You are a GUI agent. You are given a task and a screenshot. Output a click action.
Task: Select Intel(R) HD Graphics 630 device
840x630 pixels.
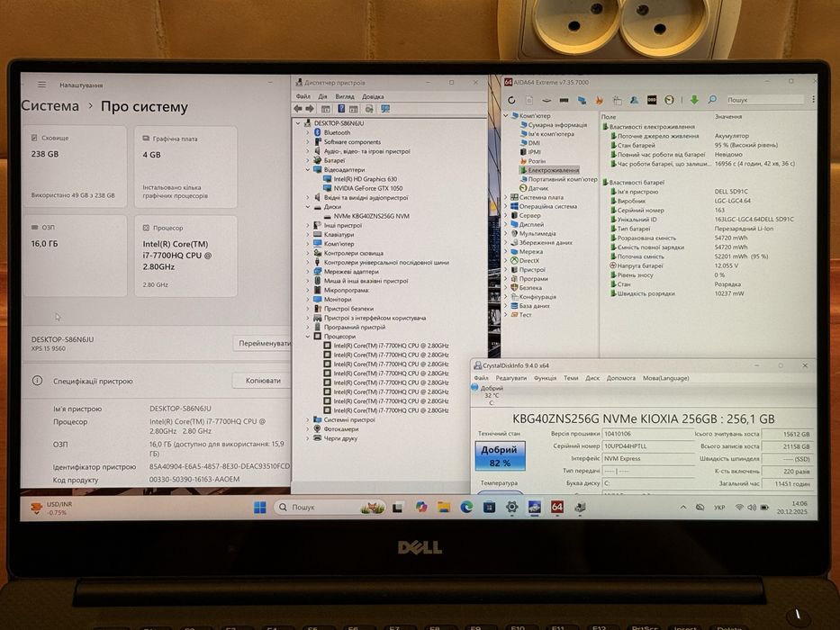pyautogui.click(x=366, y=179)
